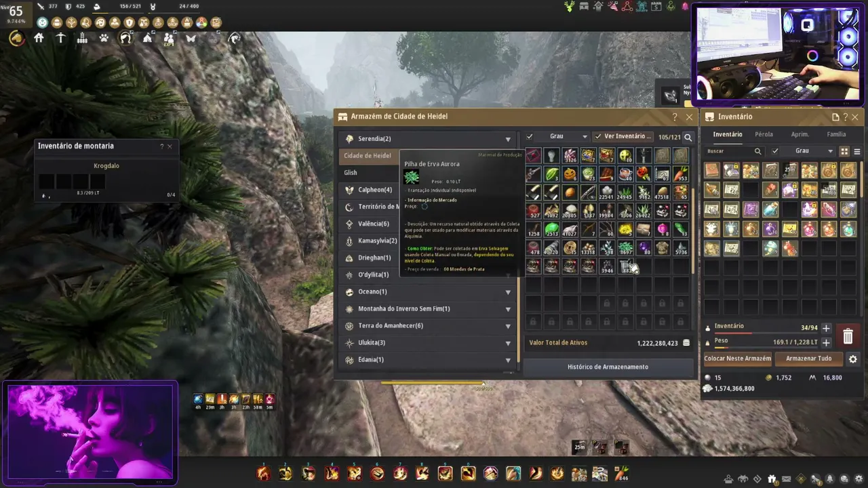This screenshot has height=488, width=868.
Task: Click the fence farm icon in the HUD
Action: pyautogui.click(x=82, y=39)
